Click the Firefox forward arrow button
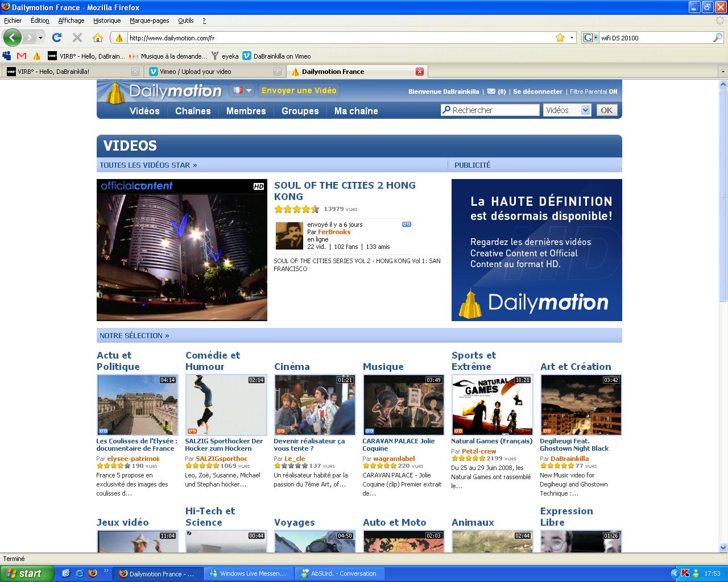This screenshot has width=728, height=582. coord(29,38)
